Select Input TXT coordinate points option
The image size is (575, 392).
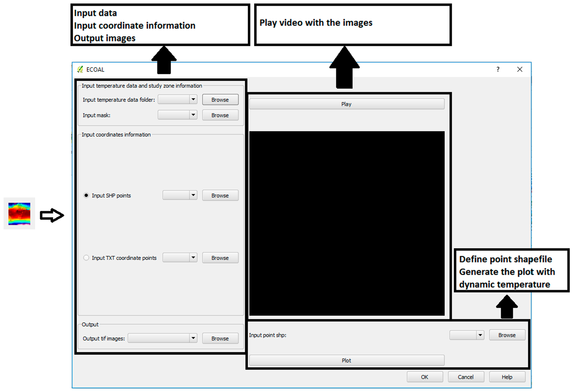(x=86, y=258)
